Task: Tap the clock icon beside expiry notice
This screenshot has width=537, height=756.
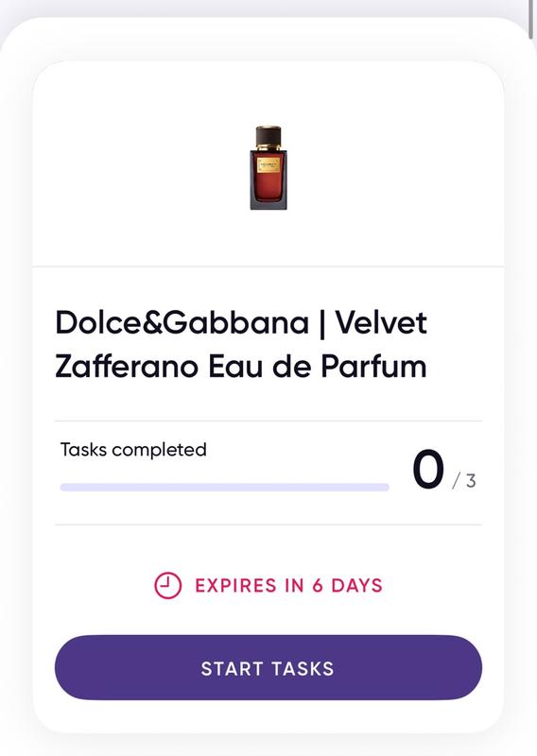Action: tap(167, 585)
